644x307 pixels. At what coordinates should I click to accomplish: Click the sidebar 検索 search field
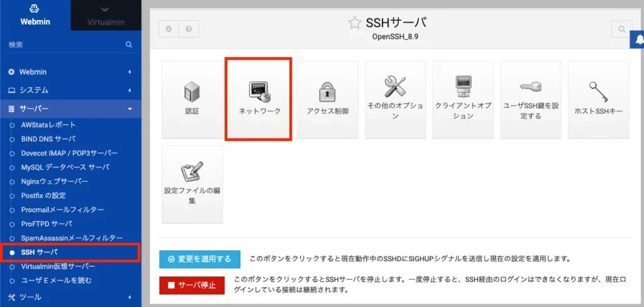pos(63,45)
